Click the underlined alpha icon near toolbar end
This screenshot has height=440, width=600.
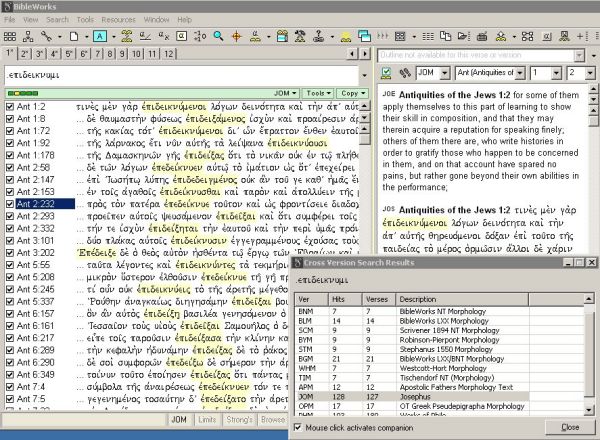tap(547, 36)
